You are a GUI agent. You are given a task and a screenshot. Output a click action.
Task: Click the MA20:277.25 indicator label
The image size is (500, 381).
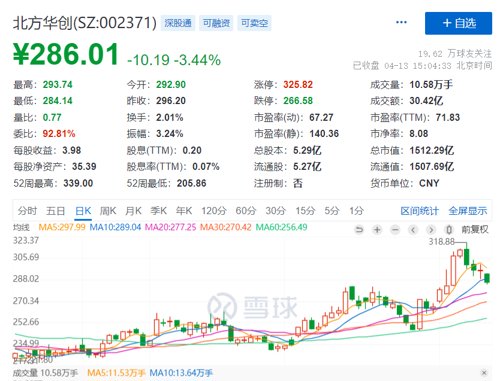tap(170, 227)
